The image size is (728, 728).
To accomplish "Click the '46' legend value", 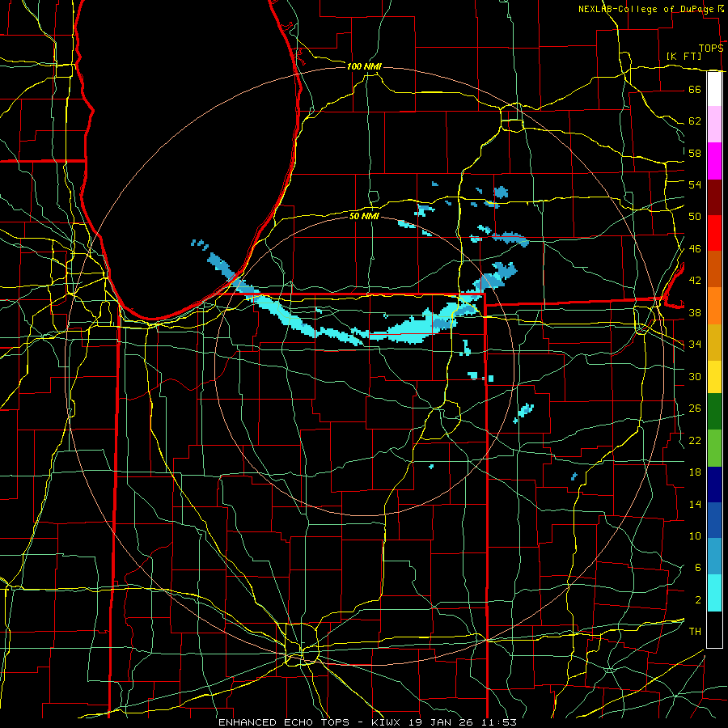I will pyautogui.click(x=695, y=249).
